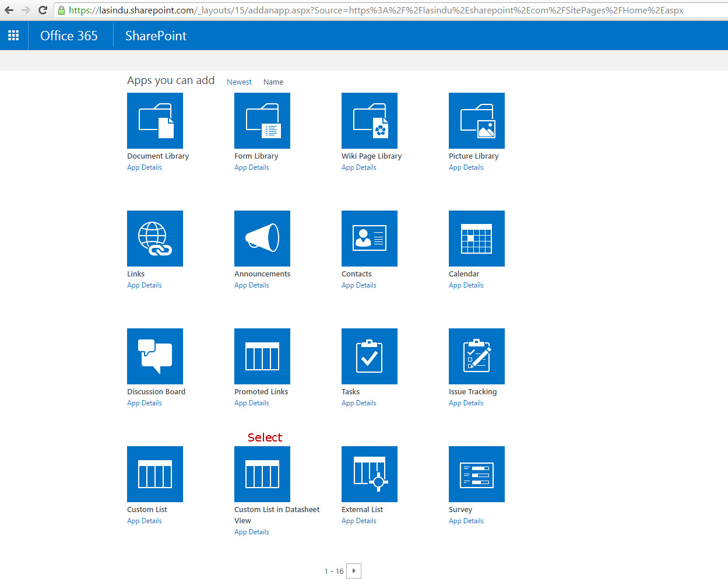This screenshot has width=728, height=585.
Task: Select the Issue Tracking app tile
Action: (x=476, y=356)
